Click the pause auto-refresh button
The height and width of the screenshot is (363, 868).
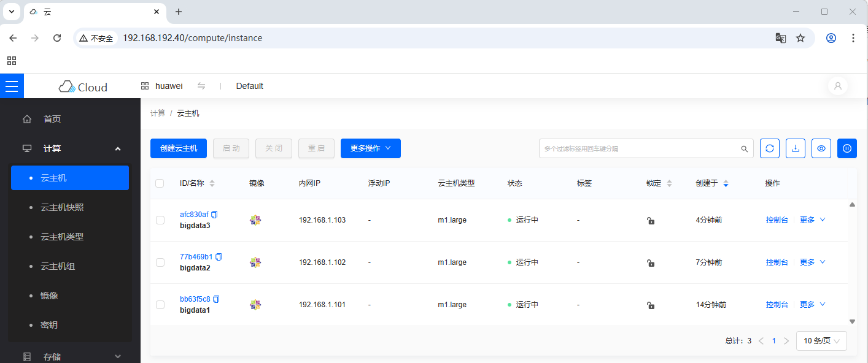(x=847, y=148)
